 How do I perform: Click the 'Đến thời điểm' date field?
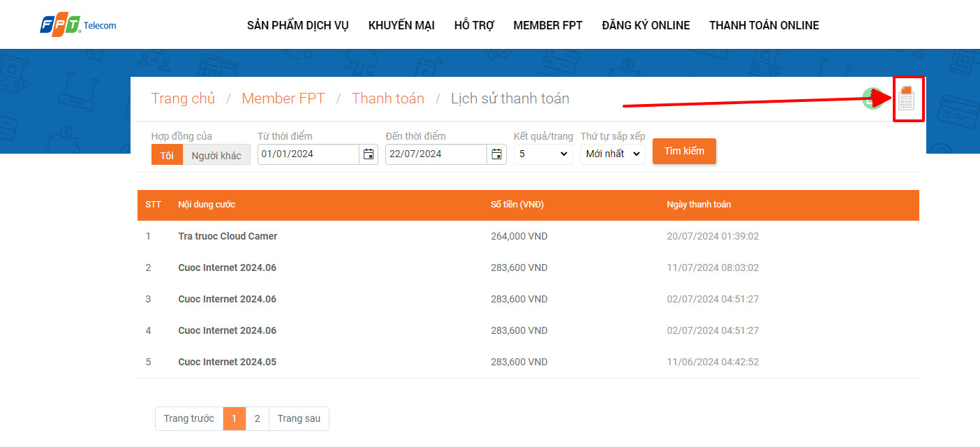coord(436,154)
